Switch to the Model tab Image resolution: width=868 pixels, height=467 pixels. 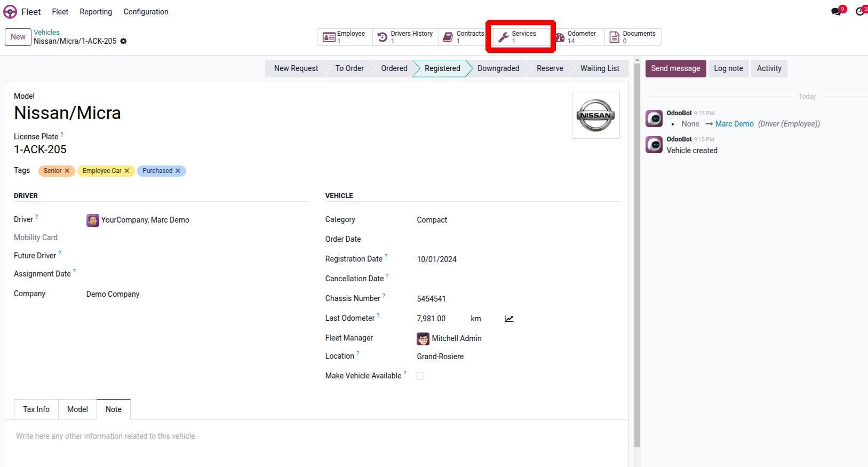[77, 409]
